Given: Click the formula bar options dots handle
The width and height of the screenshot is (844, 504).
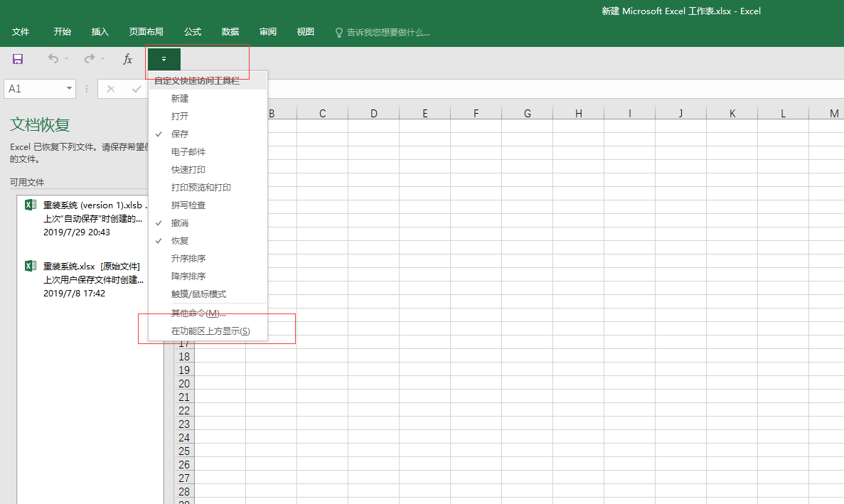Looking at the screenshot, I should pos(87,89).
